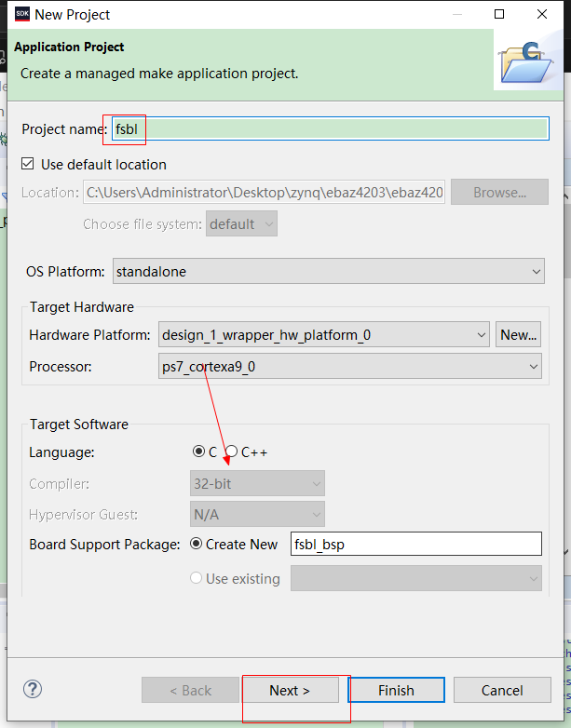Select the C++ language radio button
Viewport: 571px width, 728px height.
(231, 452)
